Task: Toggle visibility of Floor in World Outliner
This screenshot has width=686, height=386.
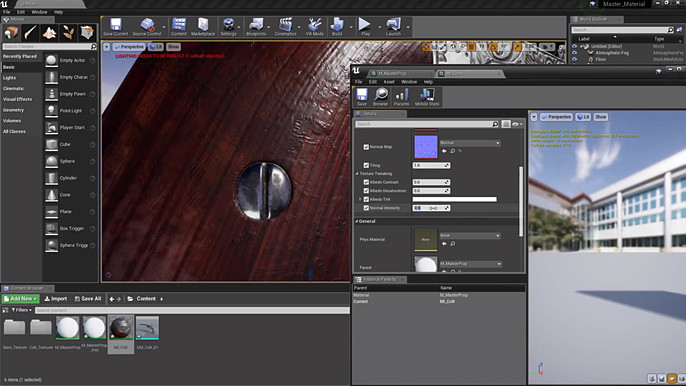Action: coord(574,59)
